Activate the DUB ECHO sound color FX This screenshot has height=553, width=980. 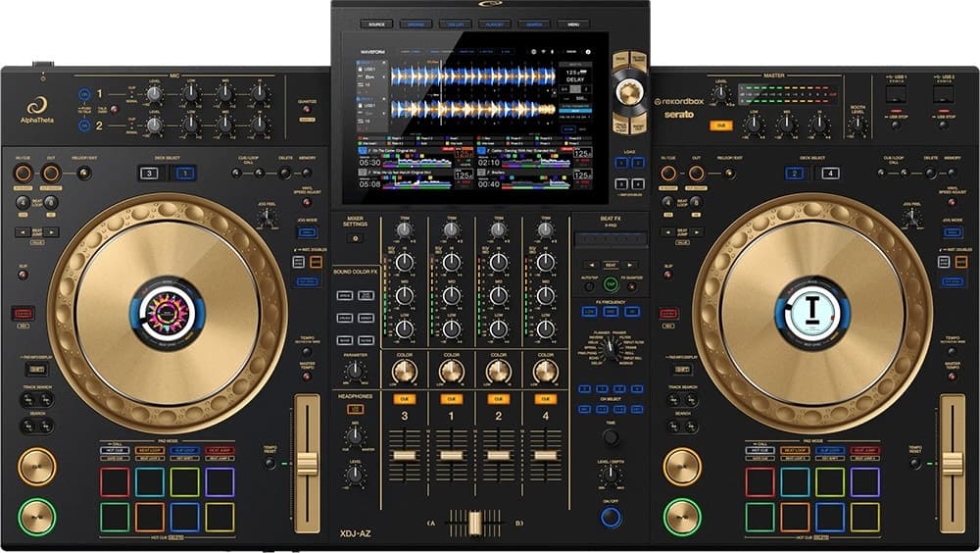point(367,295)
